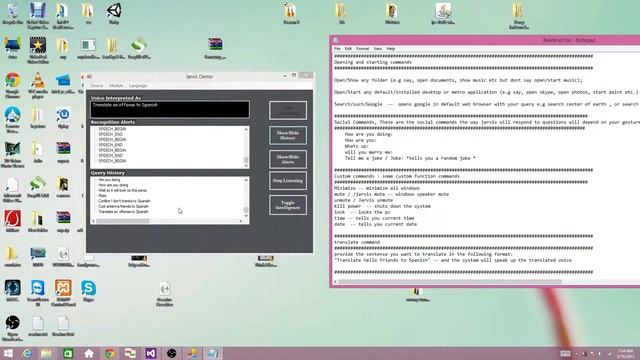
Task: Open the red McAfee desktop shortcut
Action: click(x=13, y=222)
